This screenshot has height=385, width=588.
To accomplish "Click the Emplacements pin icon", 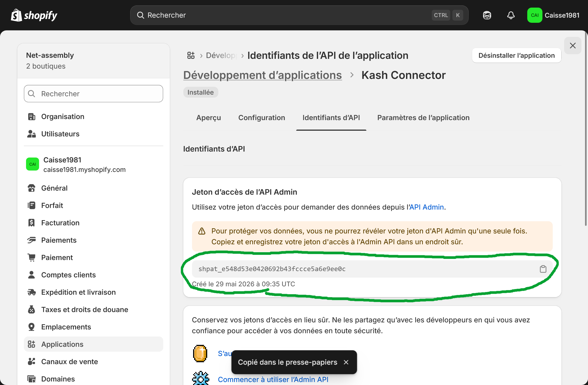I will click(x=31, y=327).
